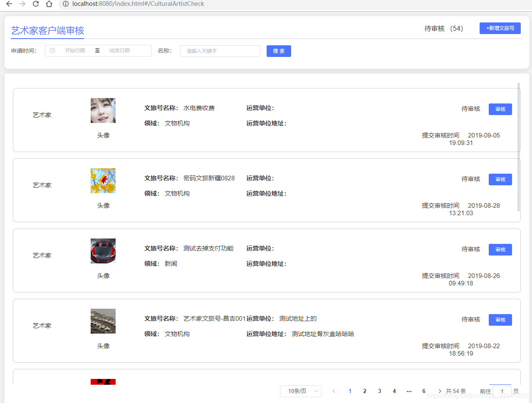
Task: Go to page 1 in pagination
Action: coord(350,391)
